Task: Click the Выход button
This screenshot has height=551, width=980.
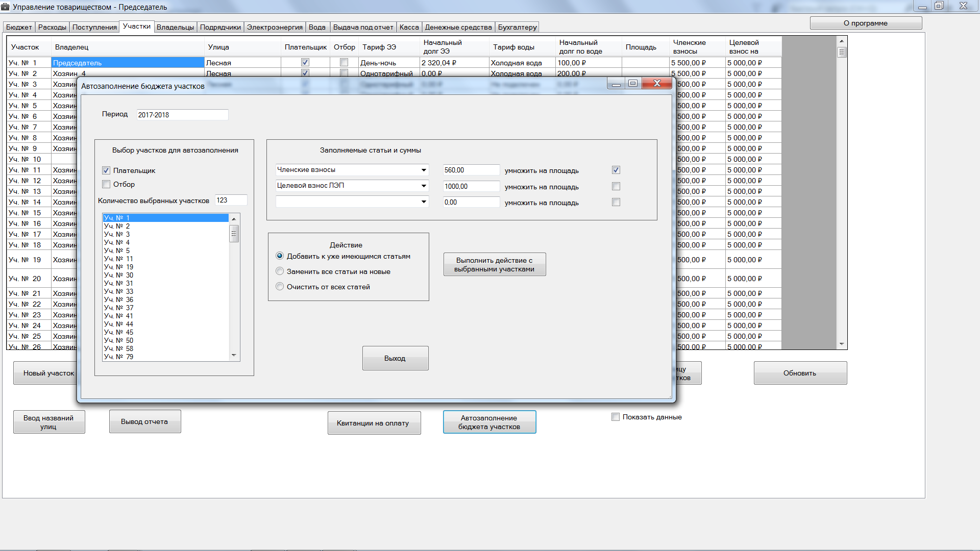Action: (x=395, y=358)
